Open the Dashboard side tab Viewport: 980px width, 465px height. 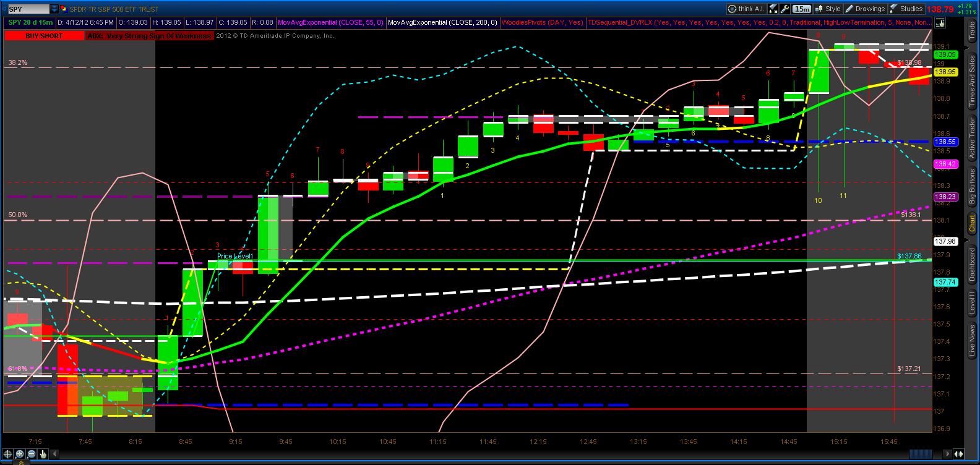[972, 266]
